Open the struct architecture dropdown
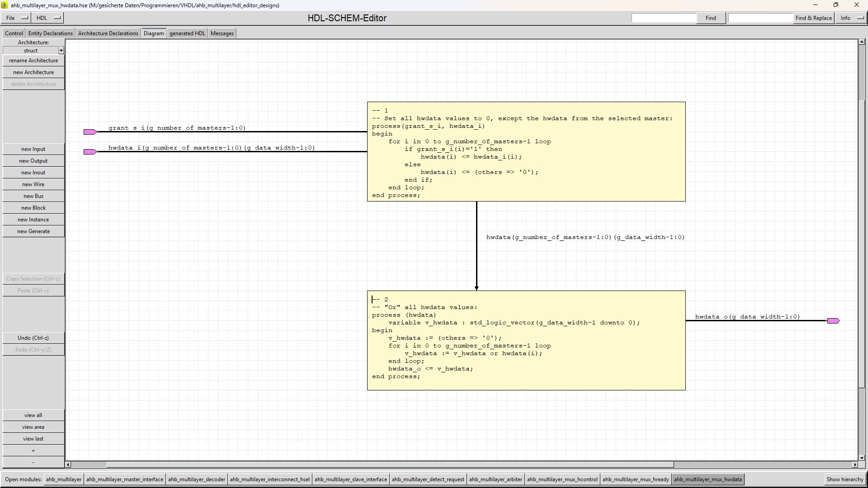The image size is (868, 488). click(x=61, y=51)
